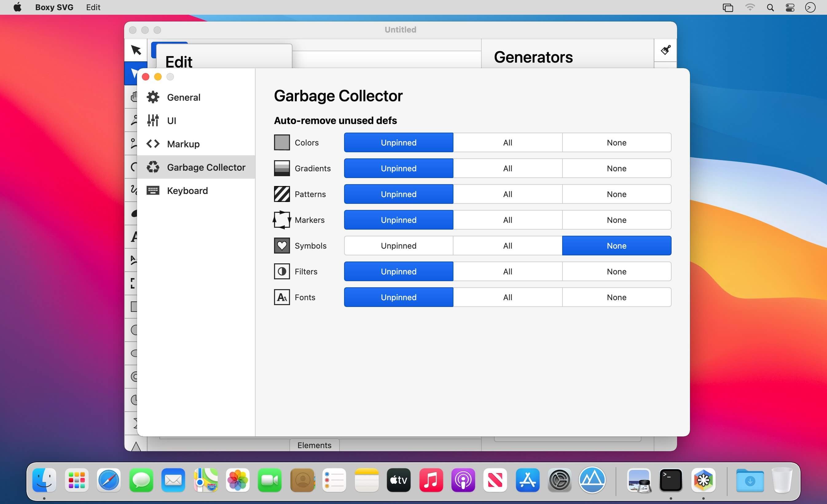827x504 pixels.
Task: Select the arrow/selection tool icon
Action: pyautogui.click(x=135, y=50)
